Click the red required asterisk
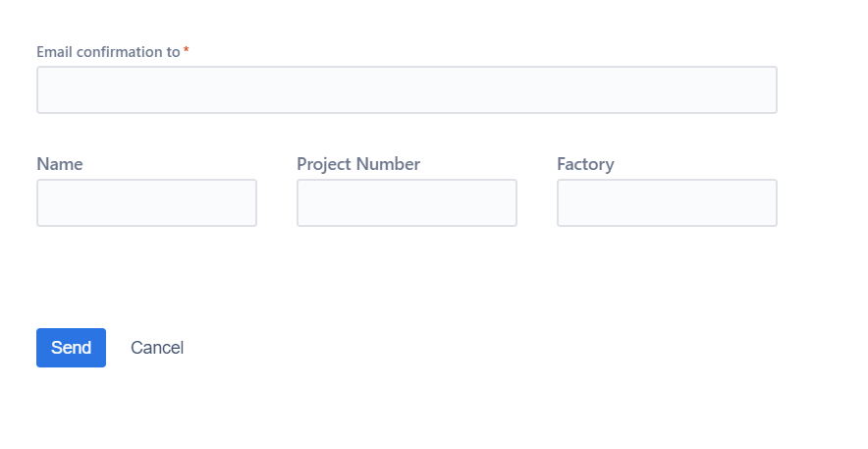868x449 pixels. point(186,50)
